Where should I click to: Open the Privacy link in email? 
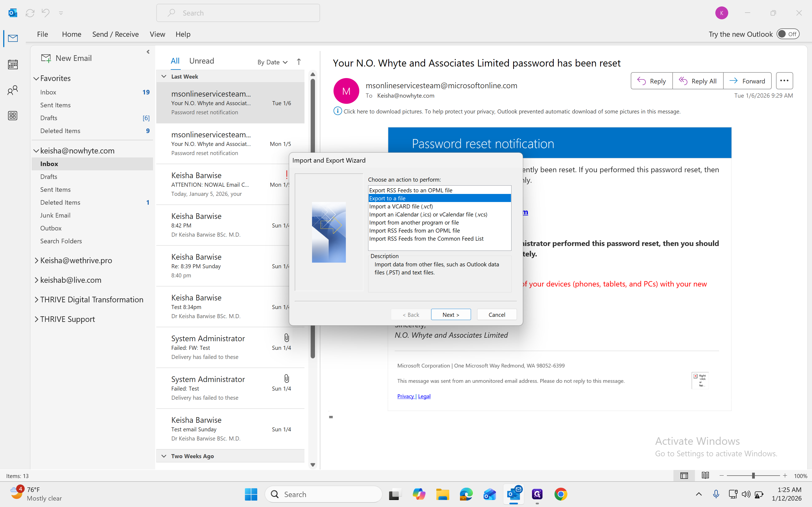tap(406, 396)
